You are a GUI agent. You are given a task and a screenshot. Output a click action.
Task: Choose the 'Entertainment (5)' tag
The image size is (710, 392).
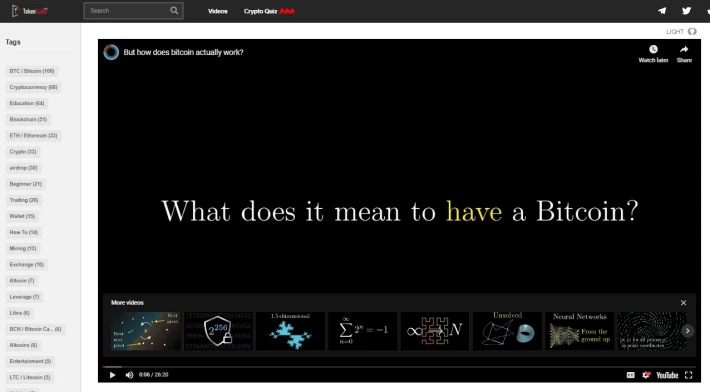pos(30,361)
